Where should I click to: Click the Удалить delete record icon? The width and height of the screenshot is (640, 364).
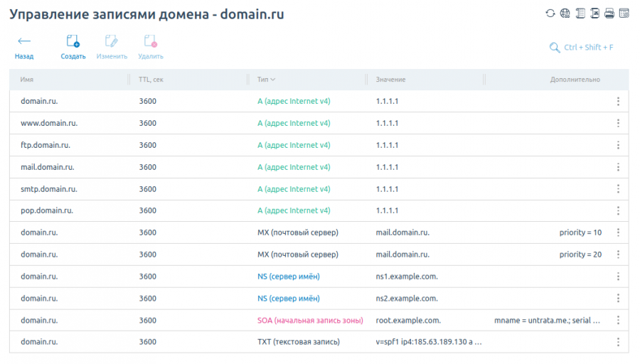[151, 47]
